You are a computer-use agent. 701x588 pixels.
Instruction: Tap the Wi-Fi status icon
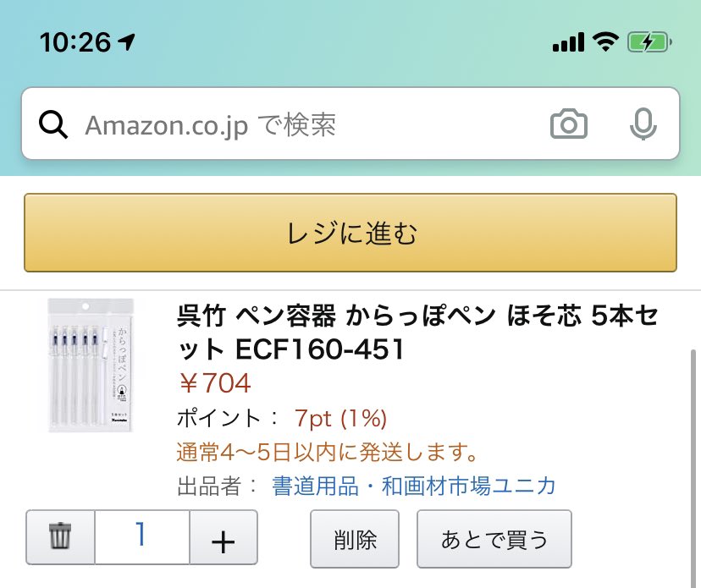(605, 42)
